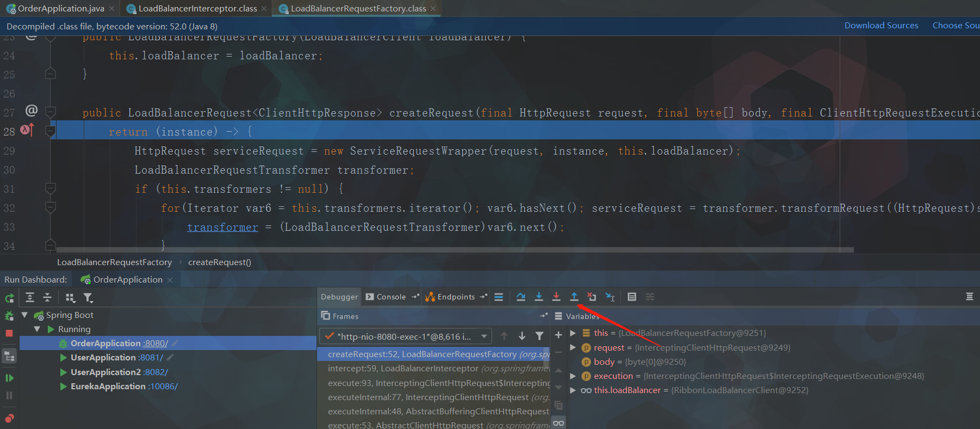Open the Console tab

pyautogui.click(x=386, y=297)
